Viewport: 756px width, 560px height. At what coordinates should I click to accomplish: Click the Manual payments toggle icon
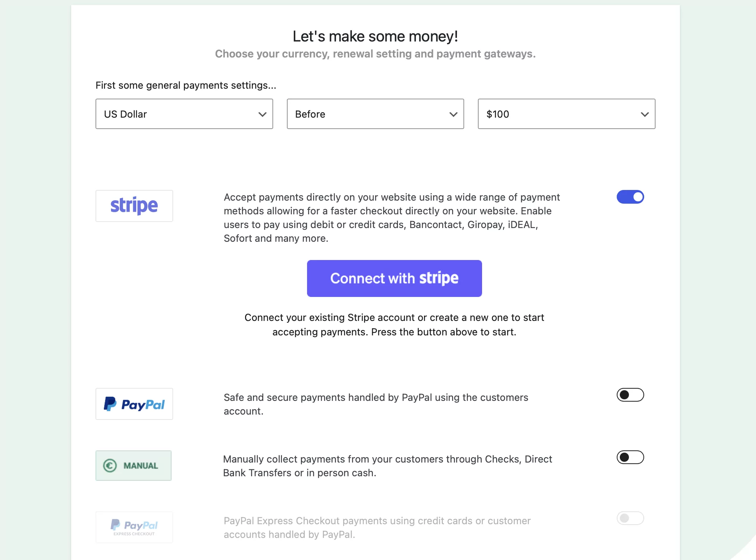[x=630, y=457]
